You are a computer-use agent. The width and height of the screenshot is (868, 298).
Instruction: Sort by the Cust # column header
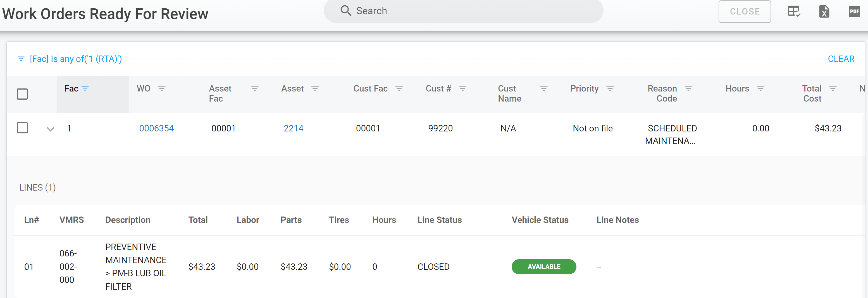438,88
